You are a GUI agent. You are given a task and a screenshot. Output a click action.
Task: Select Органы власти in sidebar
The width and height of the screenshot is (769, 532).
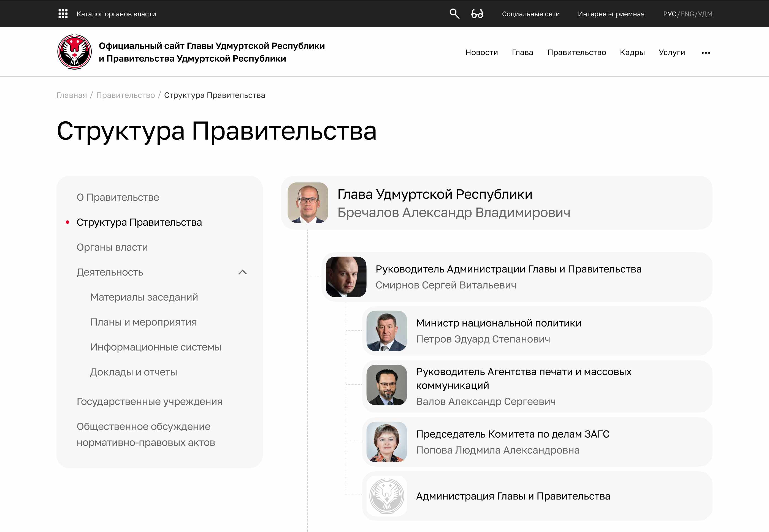[x=112, y=247]
